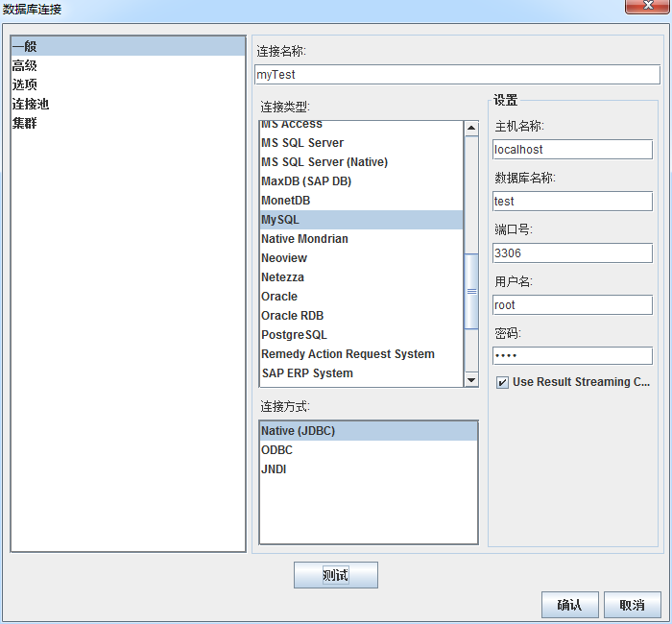This screenshot has width=672, height=624.
Task: Click the 主机名称 field with localhost
Action: click(x=572, y=150)
